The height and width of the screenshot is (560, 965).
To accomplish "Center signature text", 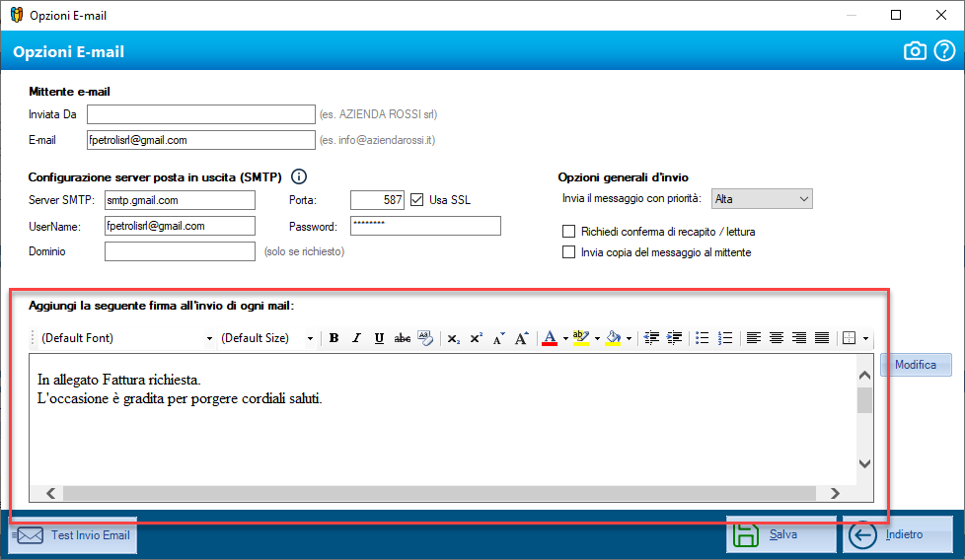I will click(777, 338).
